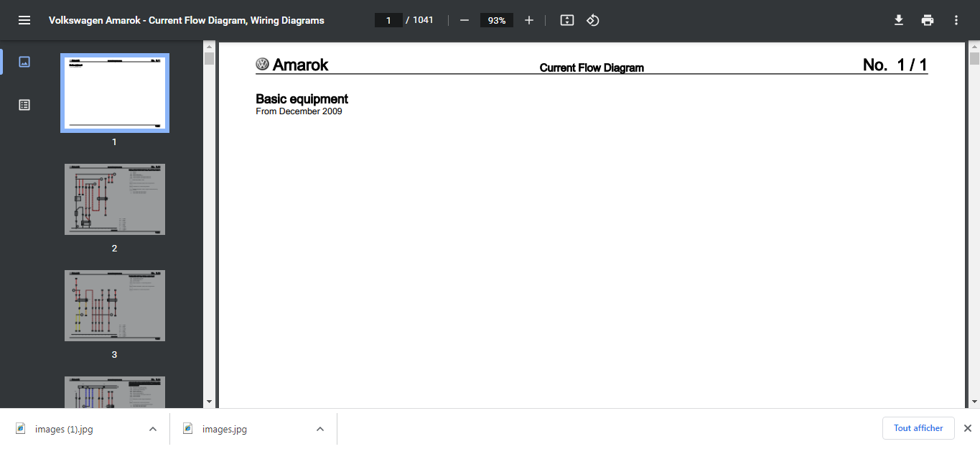Click the document title in toolbar

[x=186, y=20]
